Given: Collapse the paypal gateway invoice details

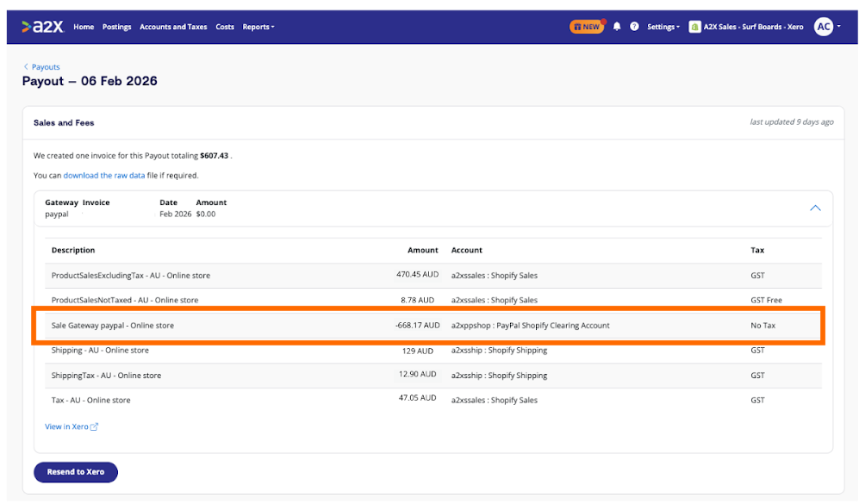Looking at the screenshot, I should point(815,208).
